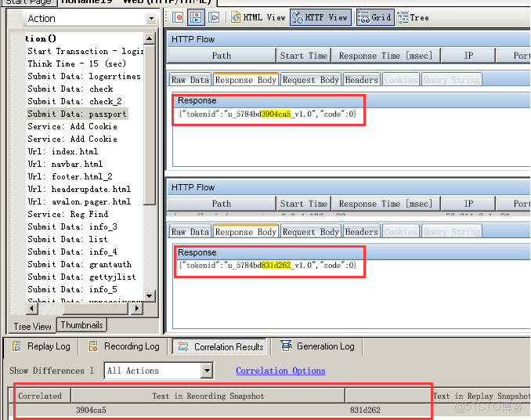531x420 pixels.
Task: Open the All Actions dropdown
Action: tap(207, 371)
